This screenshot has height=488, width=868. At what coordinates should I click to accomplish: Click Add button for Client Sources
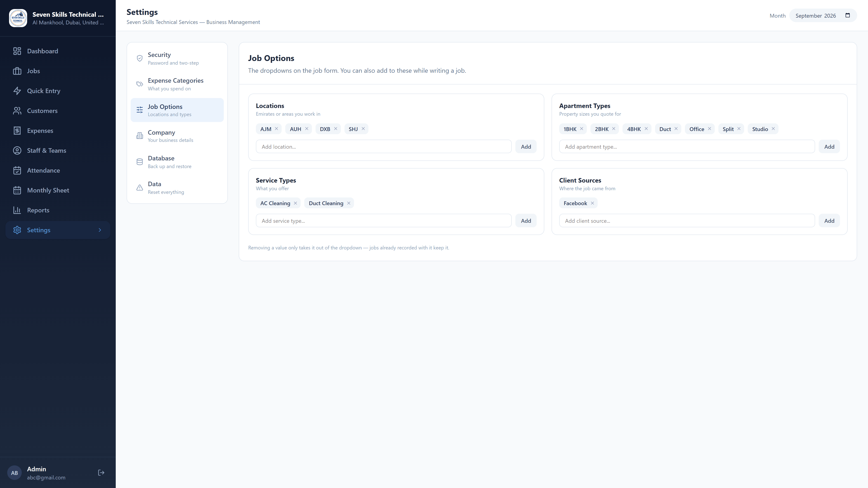click(829, 221)
